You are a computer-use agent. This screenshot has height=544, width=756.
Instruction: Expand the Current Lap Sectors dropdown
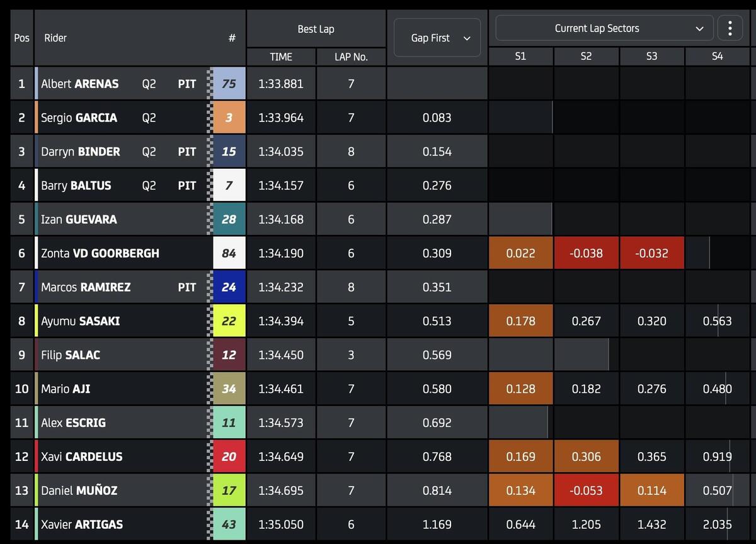[x=604, y=28]
